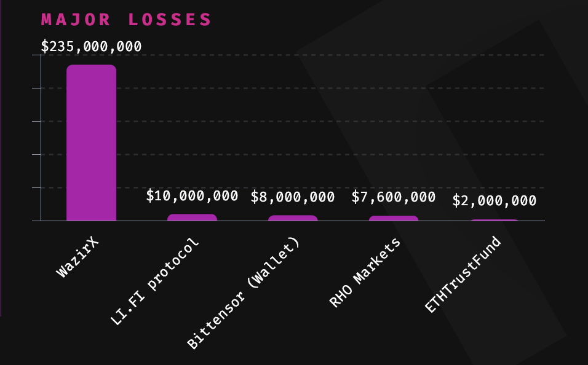Viewport: 588px width, 365px height.
Task: Select the ETHTrustFund bar
Action: tap(495, 219)
